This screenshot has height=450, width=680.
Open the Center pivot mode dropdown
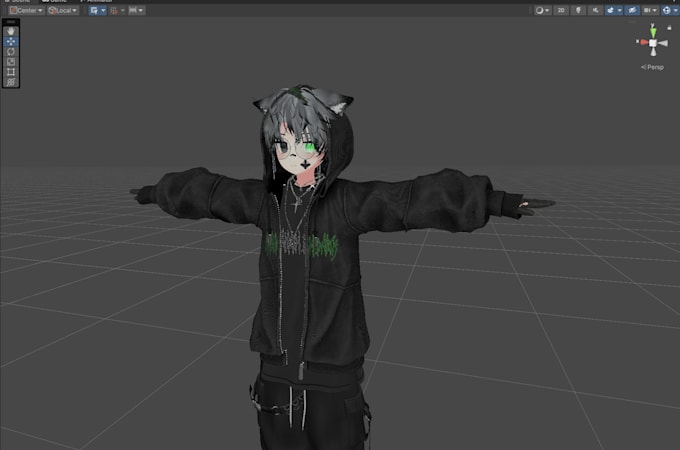(26, 10)
